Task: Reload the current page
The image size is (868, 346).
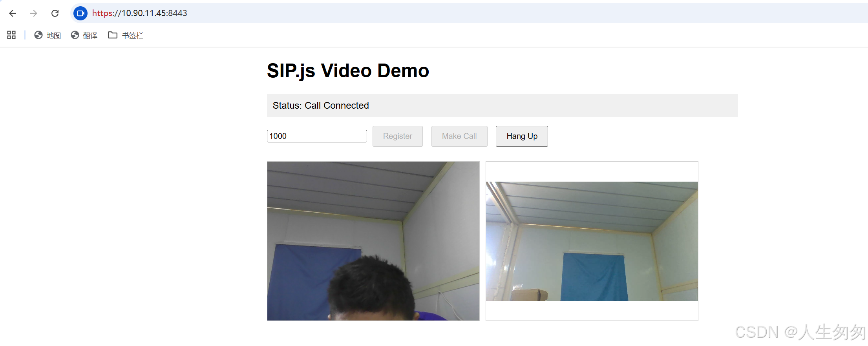Action: coord(55,13)
